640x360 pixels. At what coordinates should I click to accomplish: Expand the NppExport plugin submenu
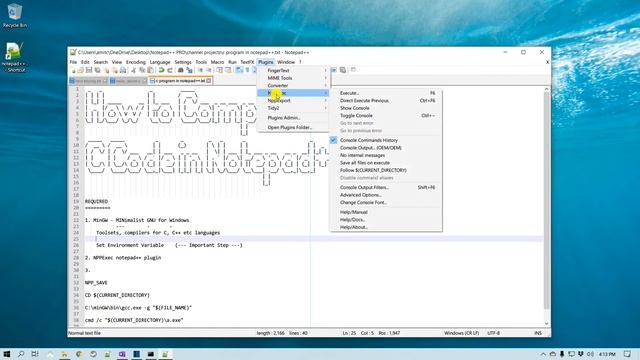(293, 100)
